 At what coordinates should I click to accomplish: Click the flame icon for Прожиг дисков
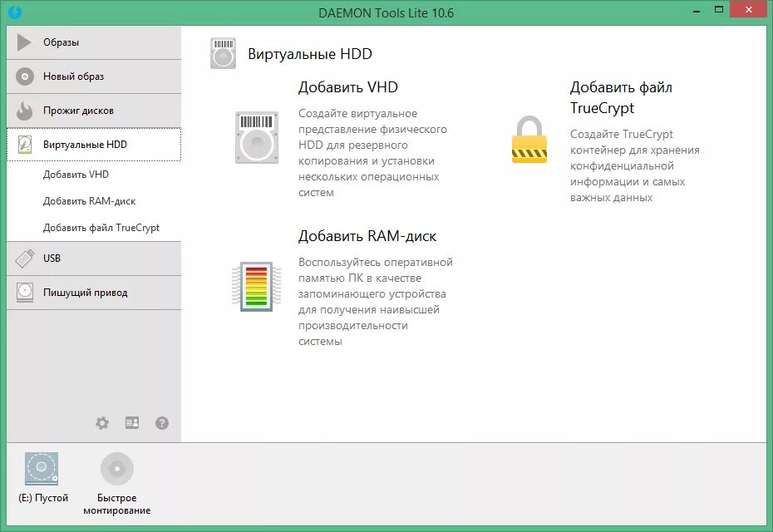(x=24, y=111)
